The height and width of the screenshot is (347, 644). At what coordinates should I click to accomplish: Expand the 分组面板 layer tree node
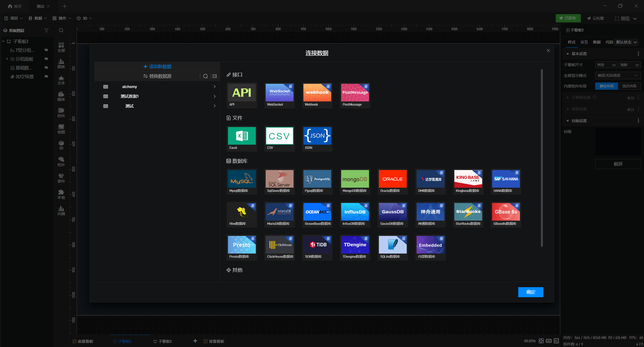(7, 59)
